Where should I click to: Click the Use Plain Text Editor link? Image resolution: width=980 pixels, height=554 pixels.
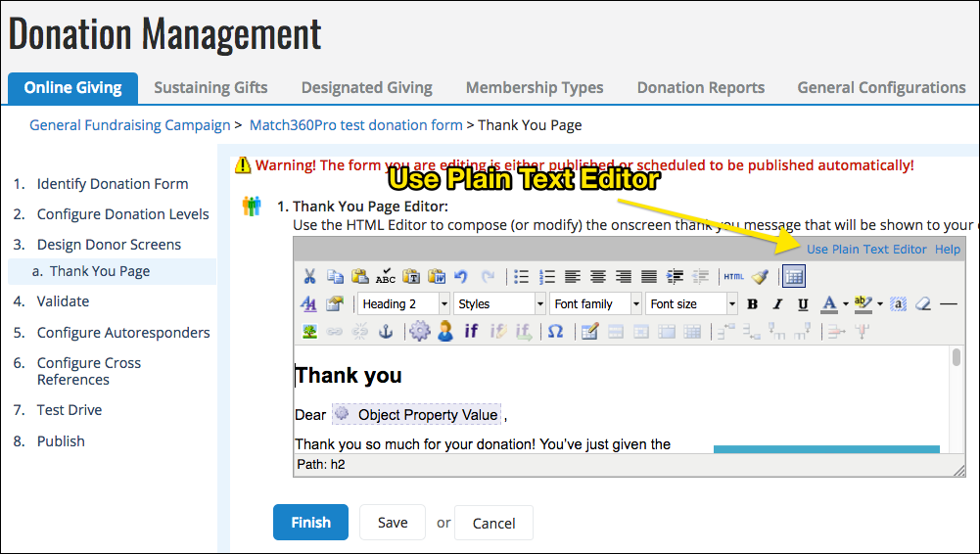(865, 249)
